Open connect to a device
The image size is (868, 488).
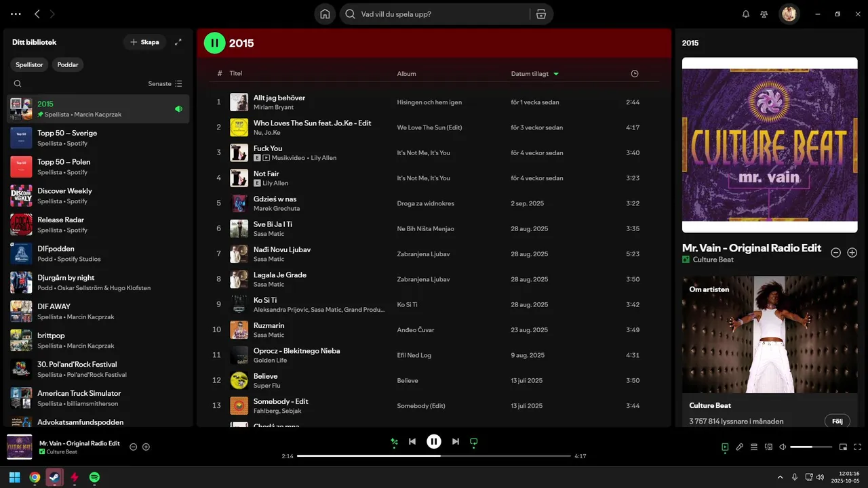768,447
